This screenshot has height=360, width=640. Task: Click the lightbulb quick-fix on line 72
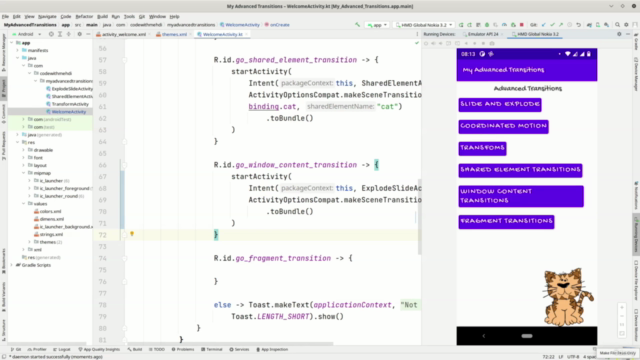(132, 234)
